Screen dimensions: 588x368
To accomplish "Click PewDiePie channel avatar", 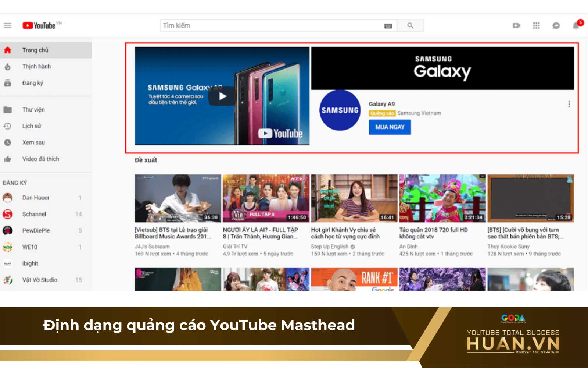I will [x=8, y=230].
